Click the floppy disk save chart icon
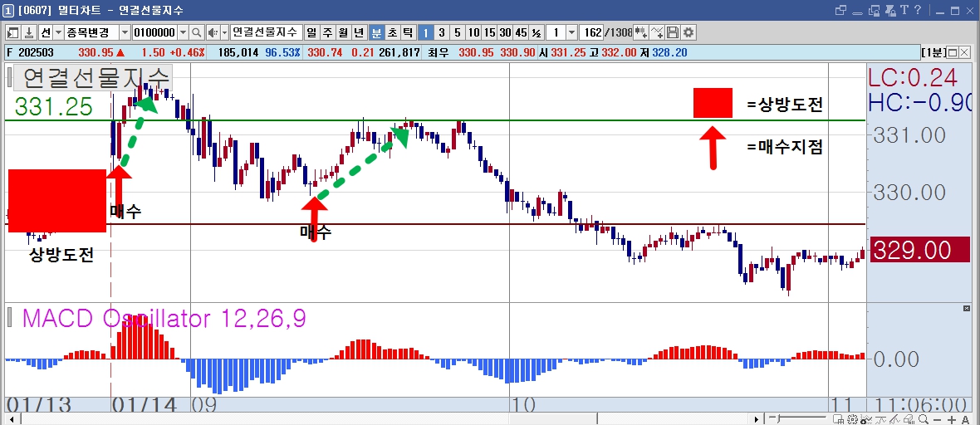Screen dimensions: 980x425 673,32
